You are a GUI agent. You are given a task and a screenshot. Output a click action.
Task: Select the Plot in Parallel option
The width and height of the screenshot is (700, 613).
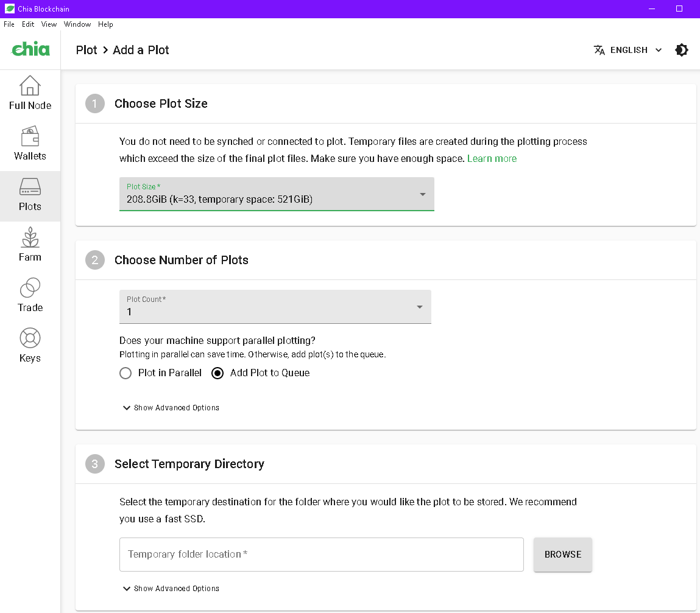[x=126, y=373]
